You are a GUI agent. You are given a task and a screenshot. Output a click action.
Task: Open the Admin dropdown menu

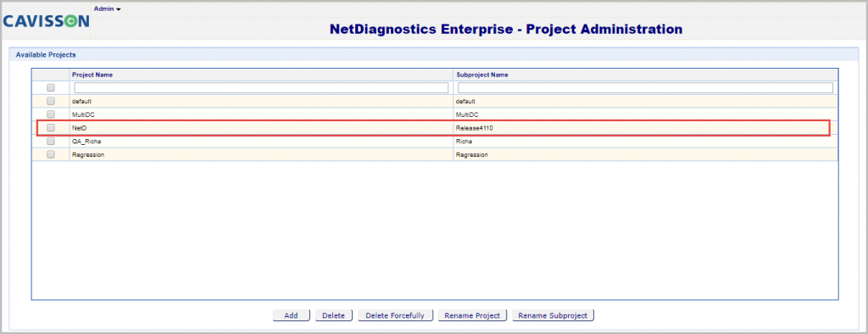point(108,8)
